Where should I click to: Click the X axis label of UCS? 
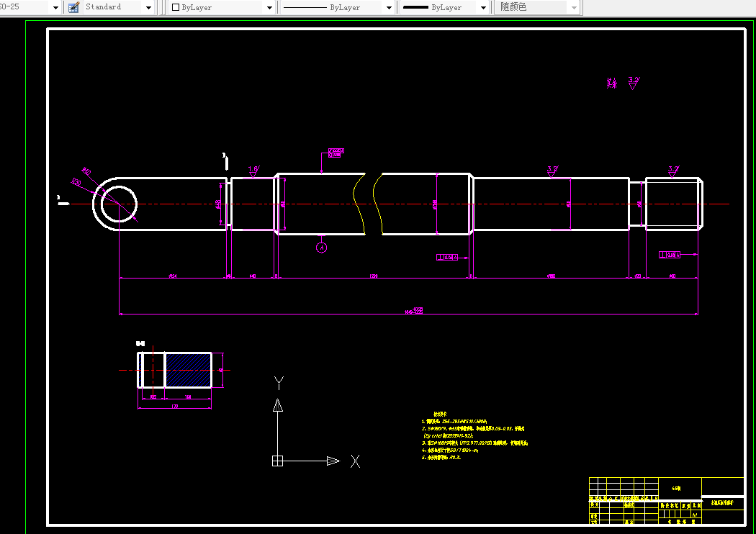click(356, 461)
